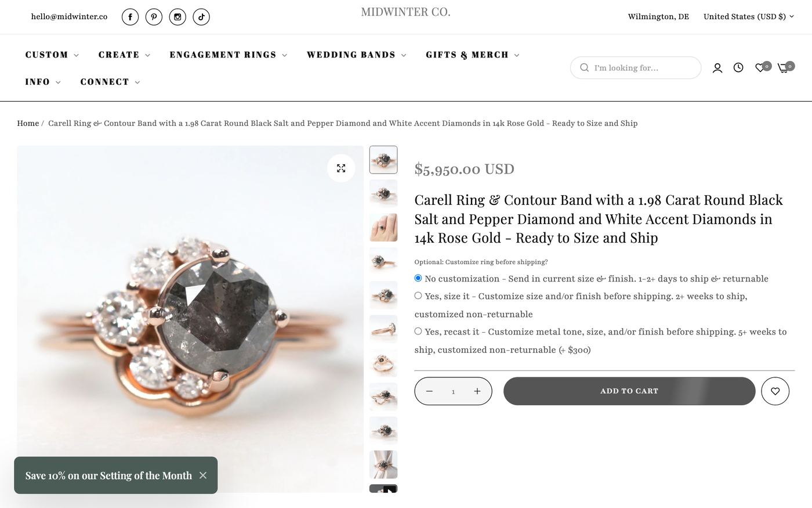
Task: Select No customization radio option
Action: 418,278
